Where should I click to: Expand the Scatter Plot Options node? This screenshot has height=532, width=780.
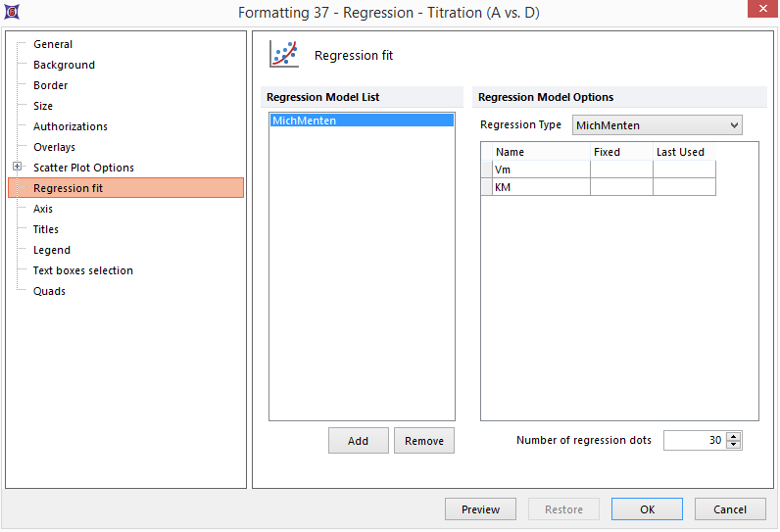pos(17,168)
